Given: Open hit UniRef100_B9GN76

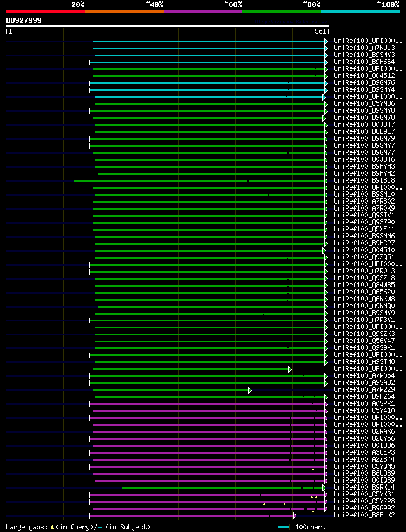Looking at the screenshot, I should [364, 83].
